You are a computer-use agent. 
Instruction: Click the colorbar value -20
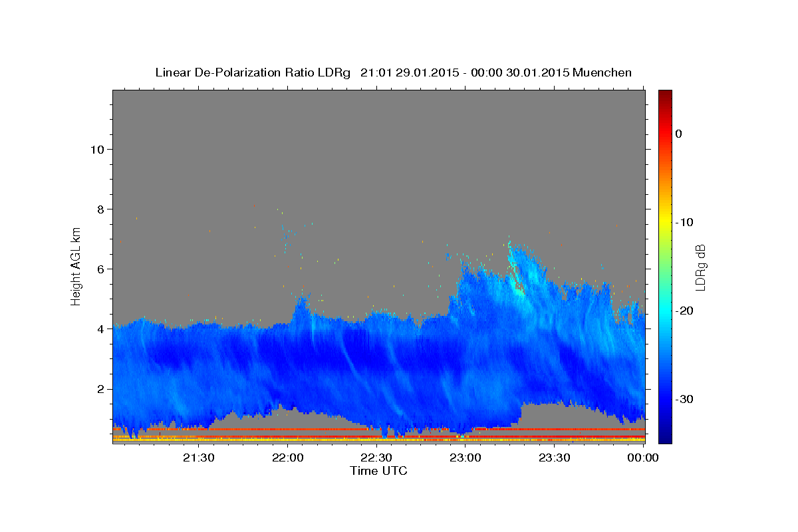pyautogui.click(x=684, y=311)
